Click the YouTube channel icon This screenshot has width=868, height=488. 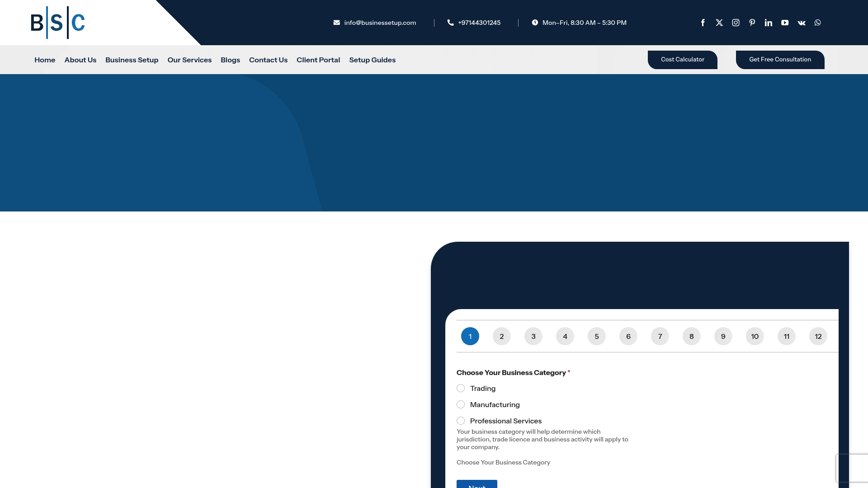[x=785, y=22]
